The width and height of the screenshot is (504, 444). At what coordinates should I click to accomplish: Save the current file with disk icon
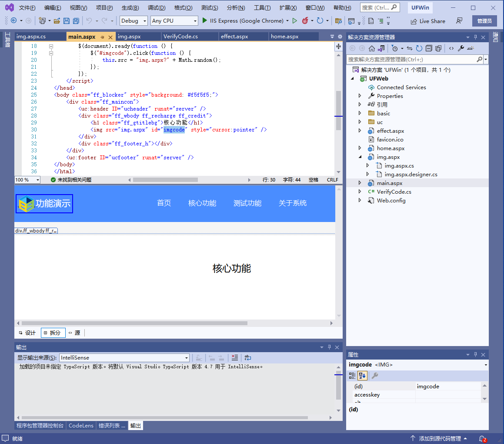(x=67, y=21)
